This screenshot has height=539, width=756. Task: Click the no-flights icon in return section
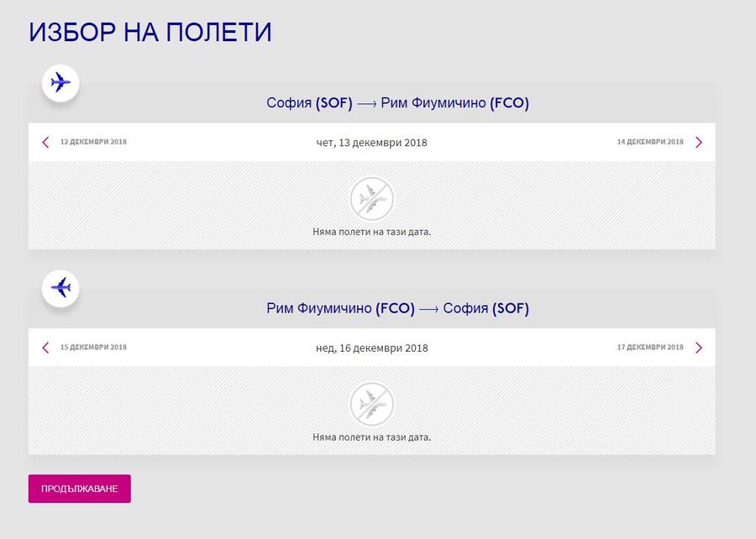pyautogui.click(x=371, y=405)
